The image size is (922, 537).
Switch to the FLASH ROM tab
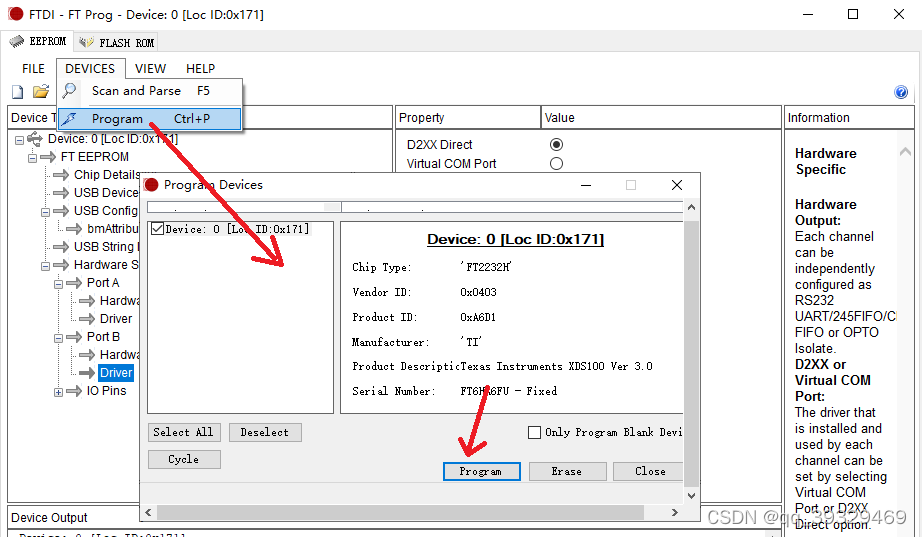tap(116, 42)
